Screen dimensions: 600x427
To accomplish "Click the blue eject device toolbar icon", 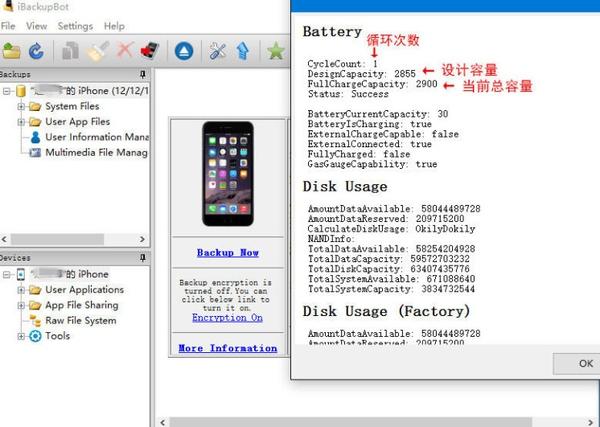I will (184, 51).
